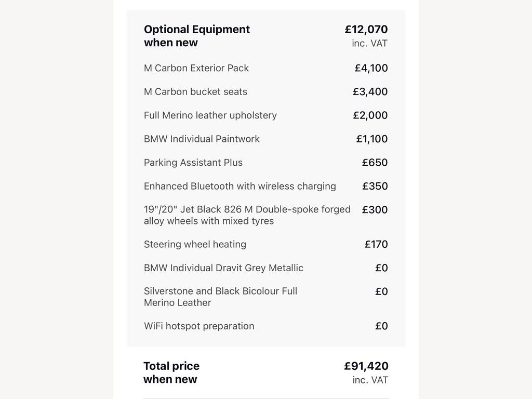
Task: Click the £650 Parking Assistant price
Action: point(375,163)
